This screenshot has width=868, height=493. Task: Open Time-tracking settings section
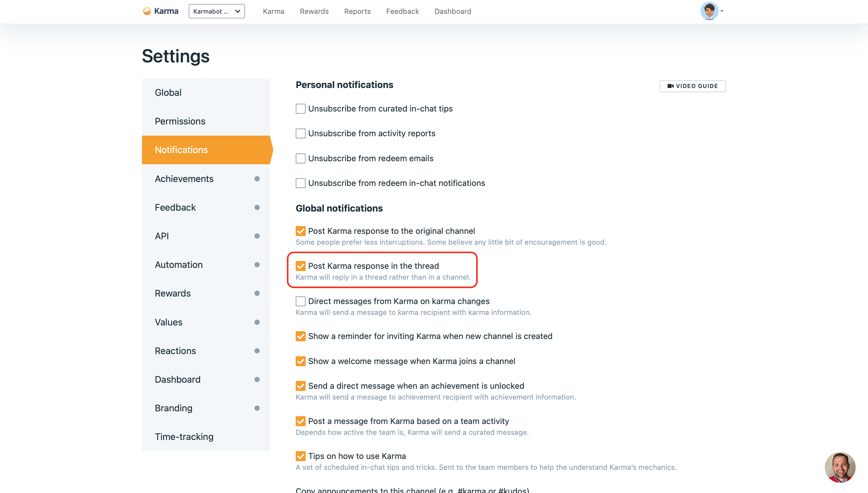(x=184, y=437)
